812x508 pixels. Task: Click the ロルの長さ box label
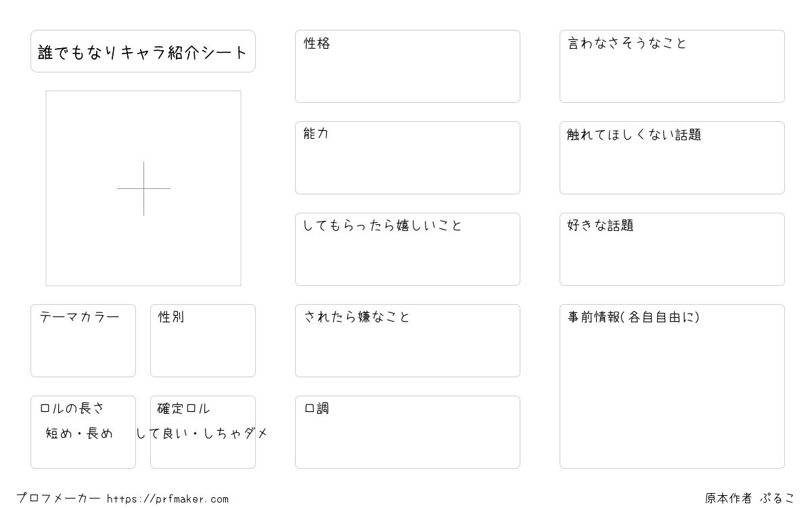pos(72,408)
